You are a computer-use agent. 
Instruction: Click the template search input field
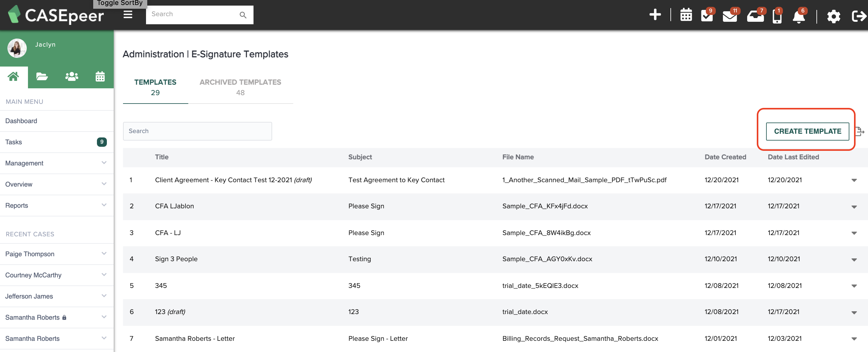point(198,131)
